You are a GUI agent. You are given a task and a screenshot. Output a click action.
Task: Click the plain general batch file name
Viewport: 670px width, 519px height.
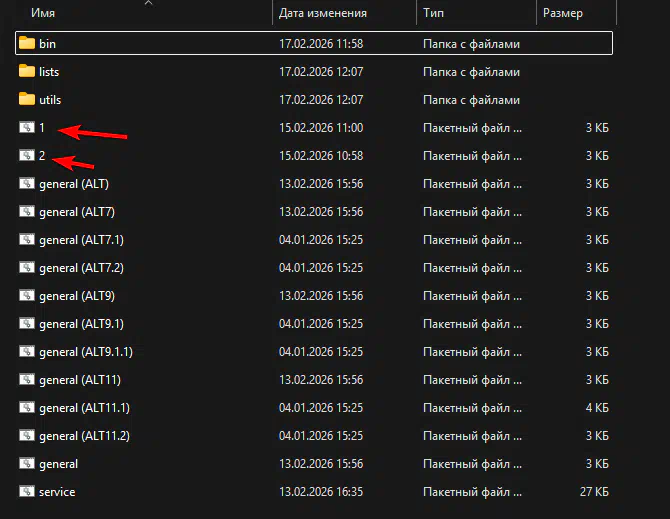[58, 464]
